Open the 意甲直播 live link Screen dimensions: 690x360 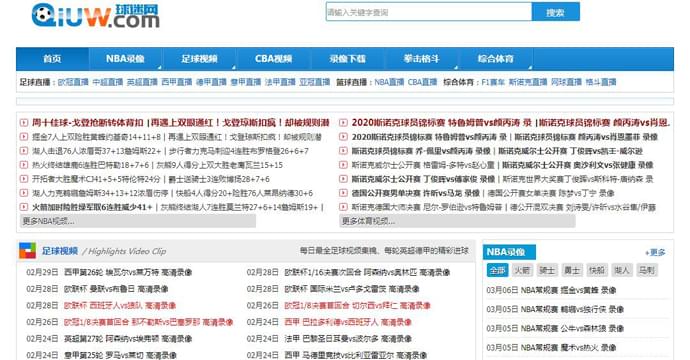point(246,82)
